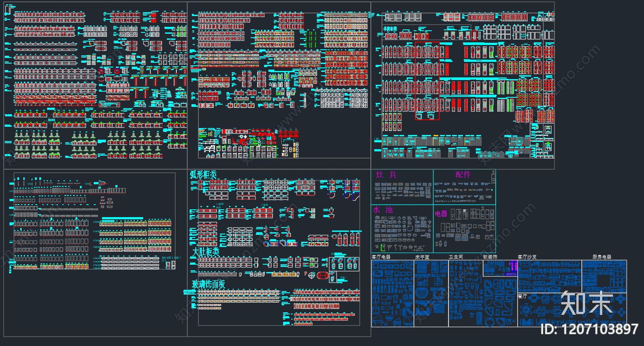644x346 pixels.
Task: Select the 餐厅 block label
Action: coord(522,296)
